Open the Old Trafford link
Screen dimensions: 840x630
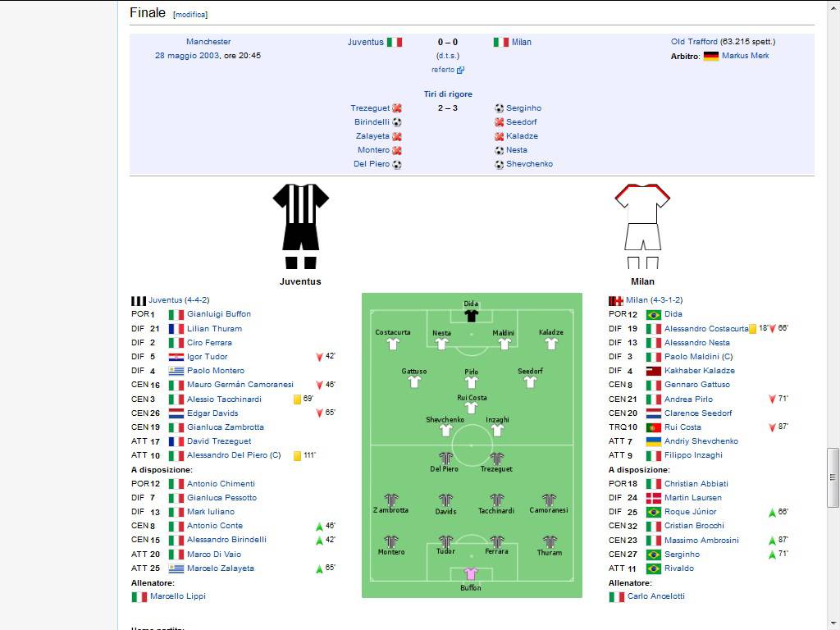pyautogui.click(x=694, y=42)
